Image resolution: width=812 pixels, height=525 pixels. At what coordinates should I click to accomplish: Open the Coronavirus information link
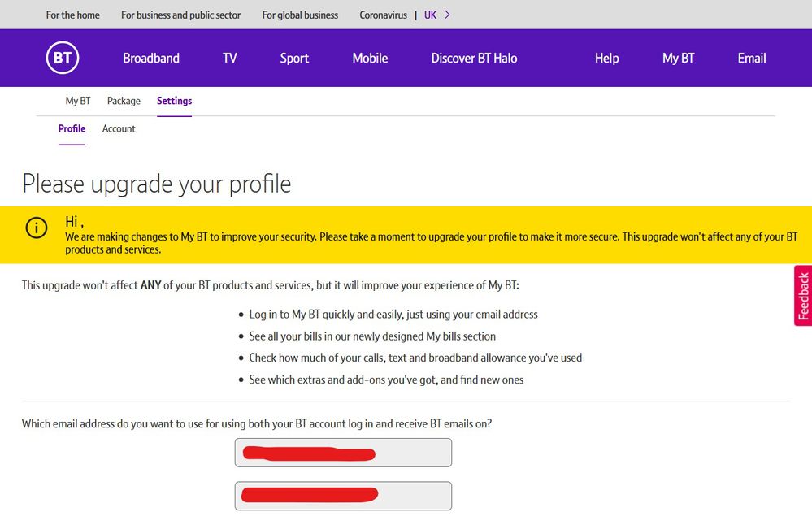[383, 15]
